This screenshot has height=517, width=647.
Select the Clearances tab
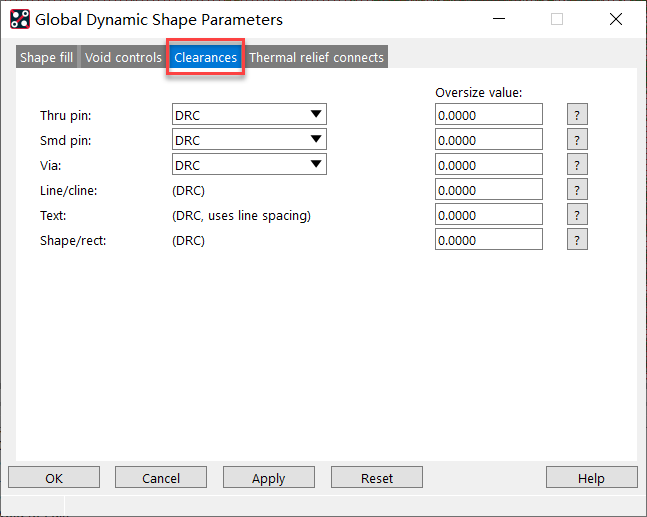[205, 58]
